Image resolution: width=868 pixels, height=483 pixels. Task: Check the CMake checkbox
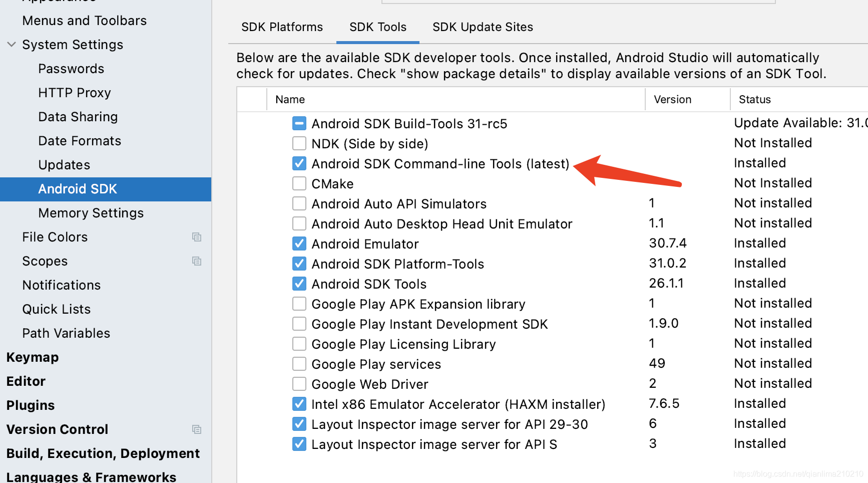(299, 183)
